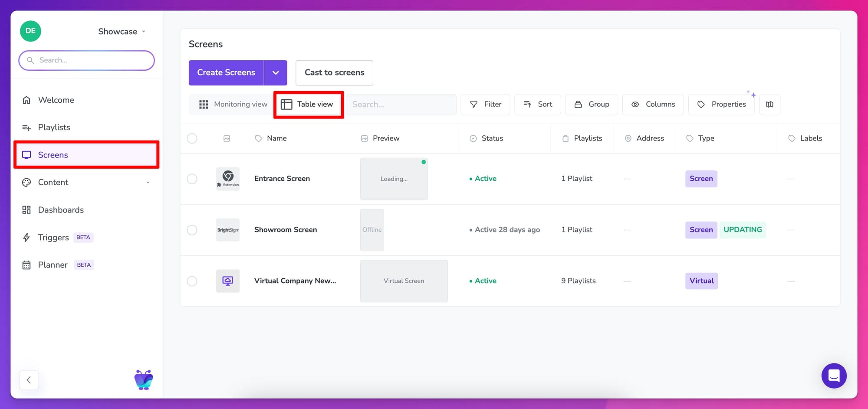868x409 pixels.
Task: Click the Virtual Company screen icon
Action: click(x=228, y=281)
